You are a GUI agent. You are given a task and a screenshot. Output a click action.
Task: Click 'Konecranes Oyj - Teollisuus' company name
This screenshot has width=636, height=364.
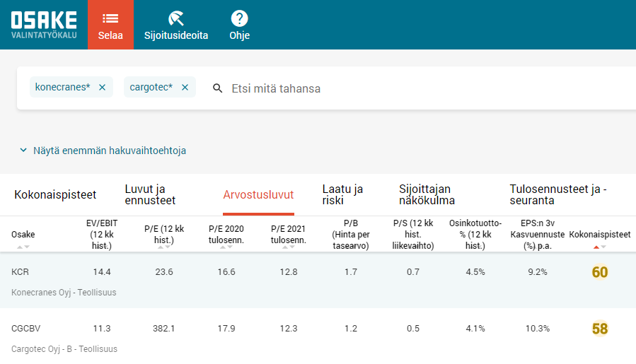point(64,292)
